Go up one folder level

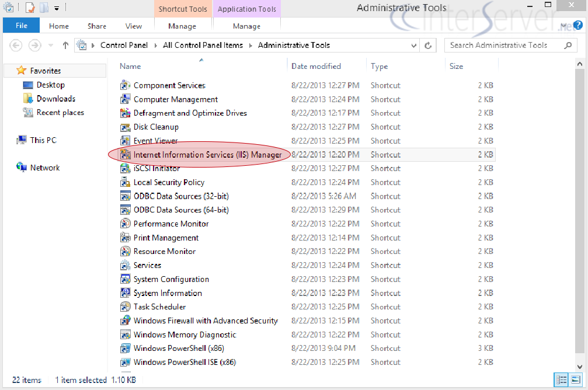pos(65,46)
